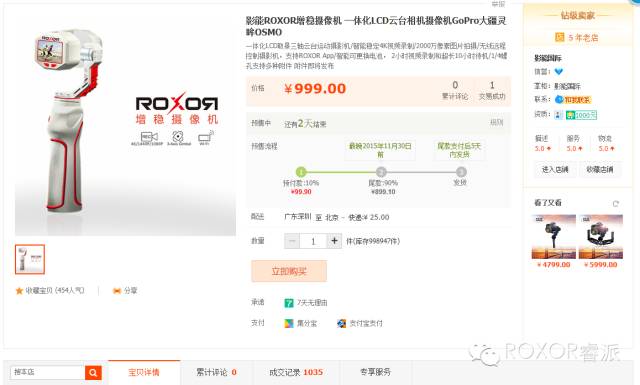The width and height of the screenshot is (640, 385).
Task: Click the 规则 presale rules link
Action: tap(496, 122)
